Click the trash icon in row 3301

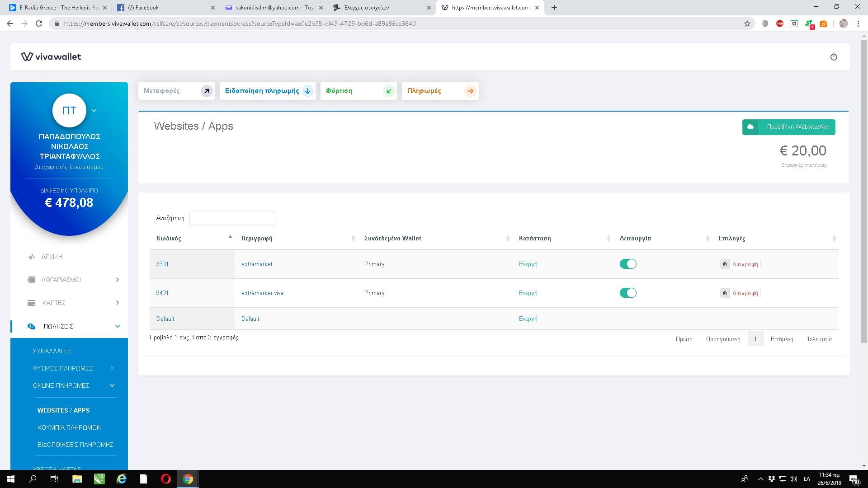pos(725,264)
